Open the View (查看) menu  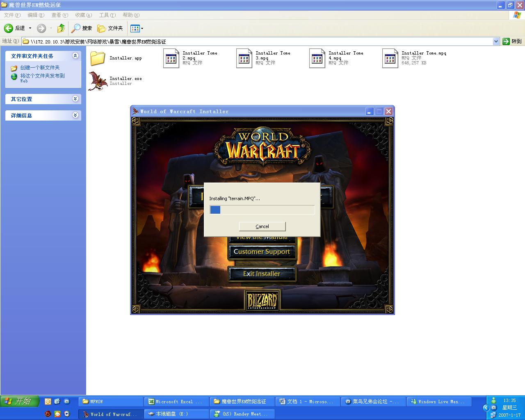coord(59,15)
